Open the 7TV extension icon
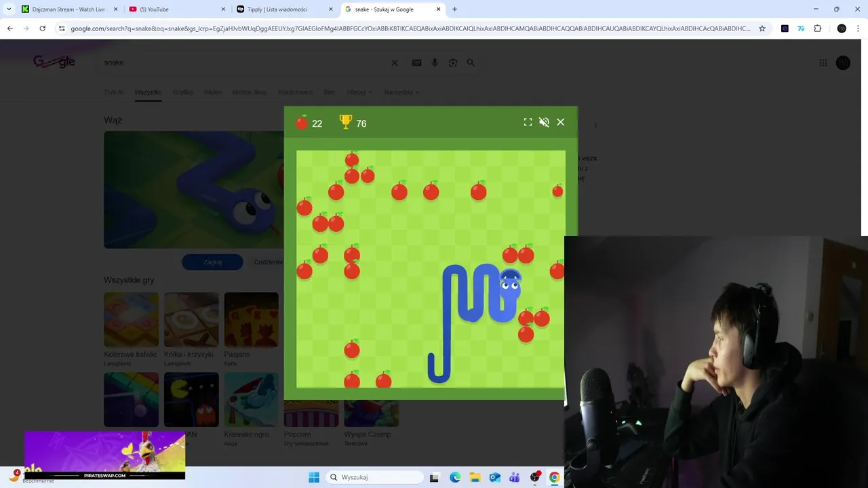The height and width of the screenshot is (488, 868). coord(801,28)
